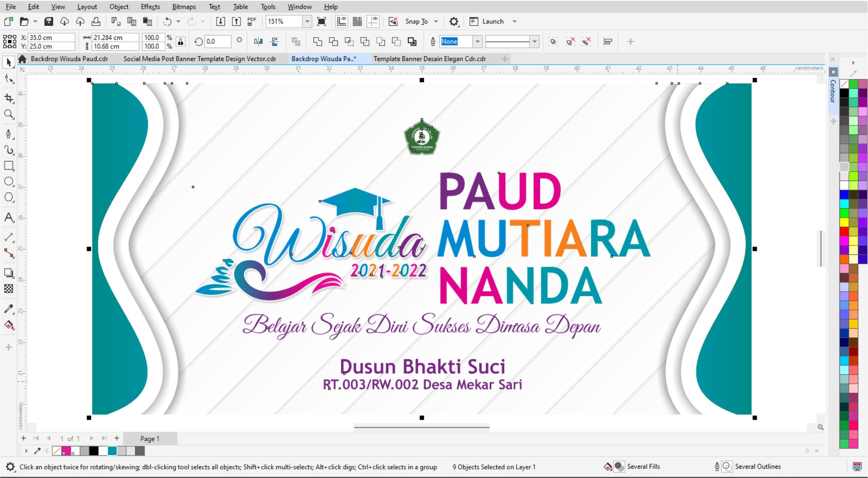This screenshot has height=478, width=868.
Task: Toggle guidelines display
Action: tap(373, 21)
